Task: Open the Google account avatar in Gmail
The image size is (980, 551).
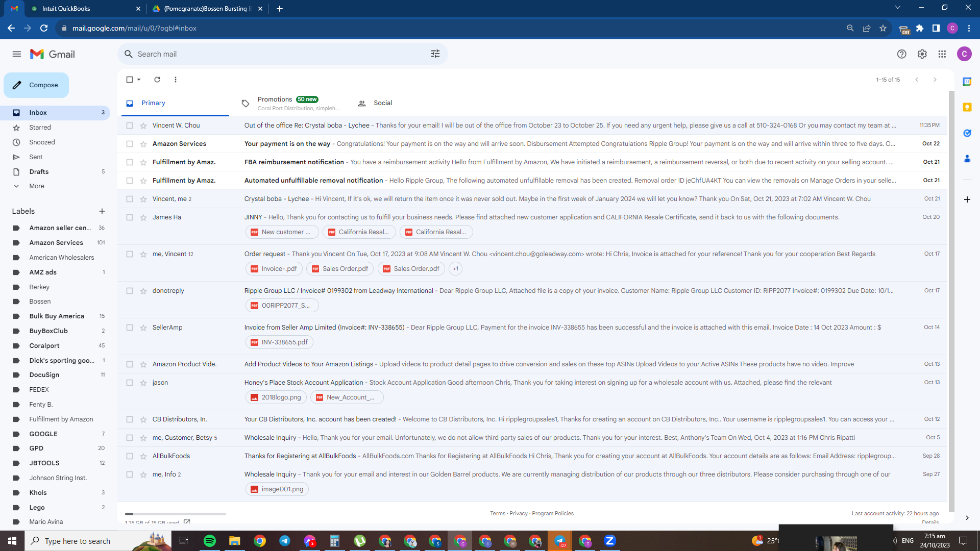Action: [964, 54]
